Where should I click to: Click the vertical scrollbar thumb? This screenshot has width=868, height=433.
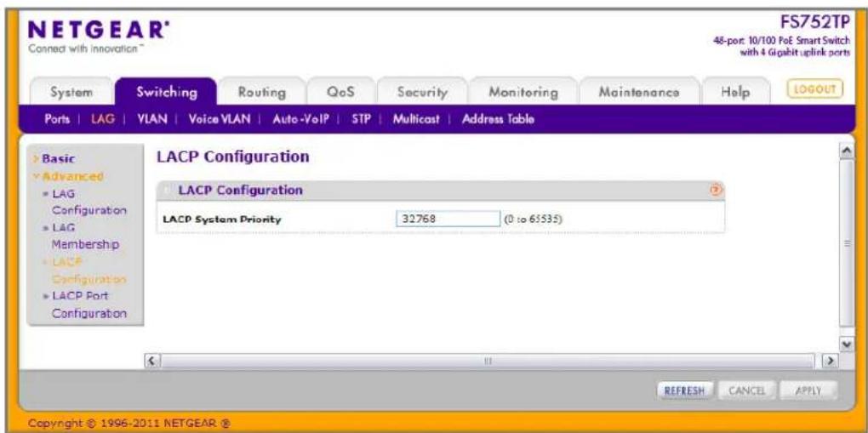tap(845, 242)
